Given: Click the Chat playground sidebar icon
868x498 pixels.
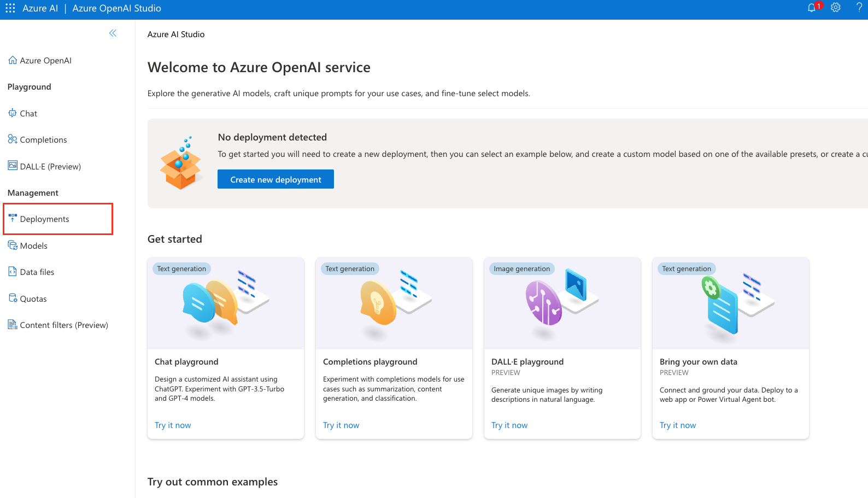Looking at the screenshot, I should click(x=13, y=113).
